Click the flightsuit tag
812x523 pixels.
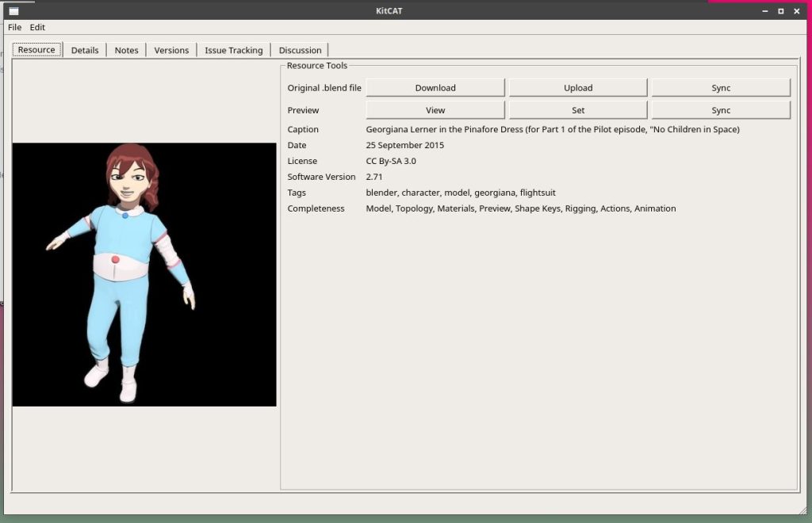click(535, 192)
